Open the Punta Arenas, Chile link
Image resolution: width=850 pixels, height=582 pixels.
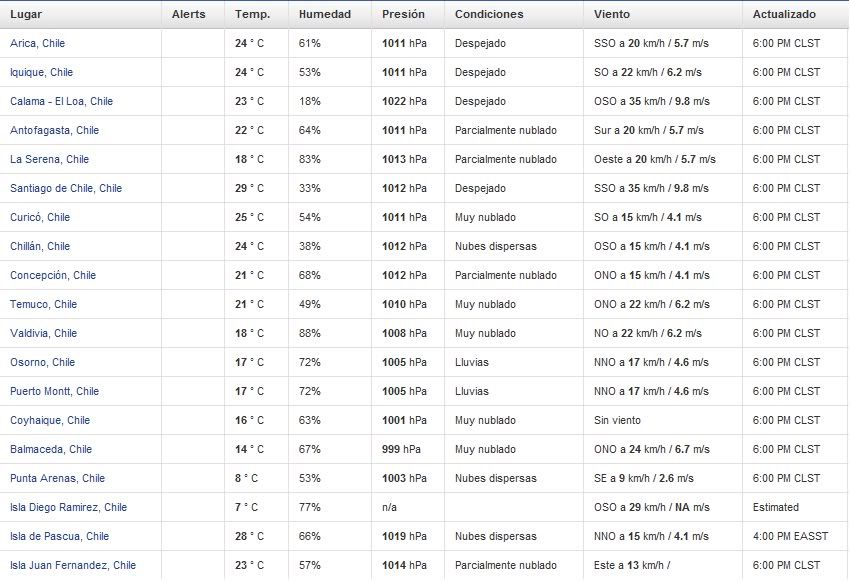coord(57,478)
